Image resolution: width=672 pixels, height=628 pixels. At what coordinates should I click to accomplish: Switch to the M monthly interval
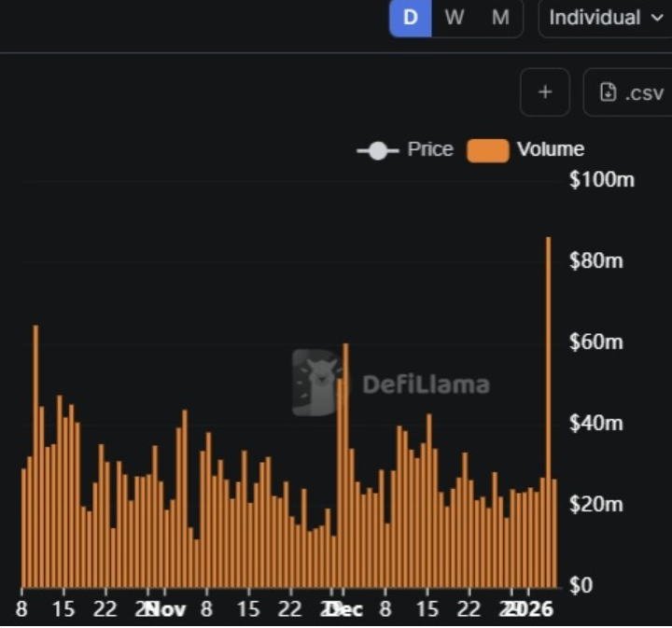[500, 18]
